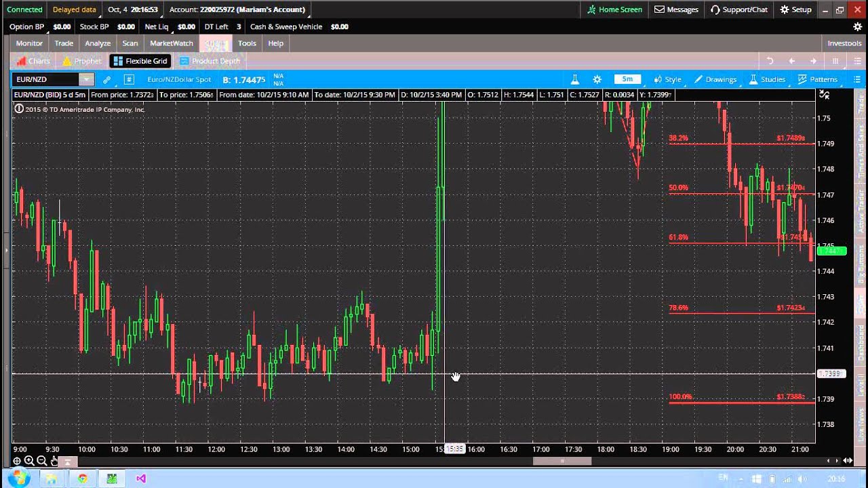Image resolution: width=868 pixels, height=488 pixels.
Task: Click the horizontal chart scrollbar thumb
Action: tap(561, 462)
